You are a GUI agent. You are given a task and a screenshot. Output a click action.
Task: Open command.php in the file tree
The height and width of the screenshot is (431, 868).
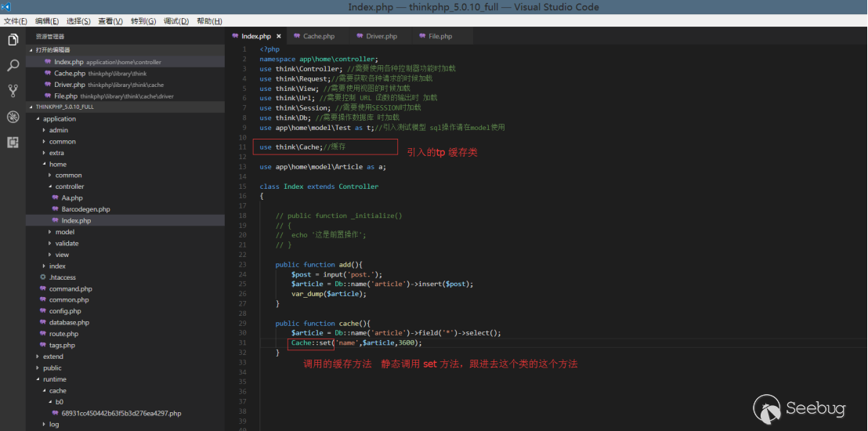coord(125,288)
